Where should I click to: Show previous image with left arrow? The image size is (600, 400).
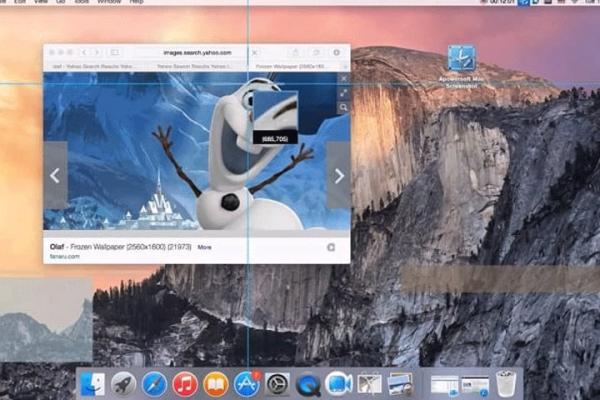coord(55,176)
